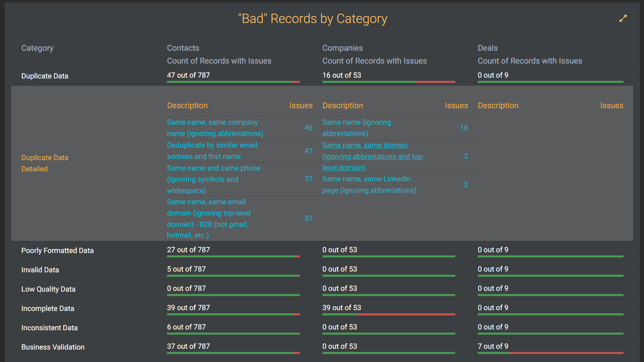
Task: Click '16 out of 53' Companies duplicate count
Action: tap(342, 75)
